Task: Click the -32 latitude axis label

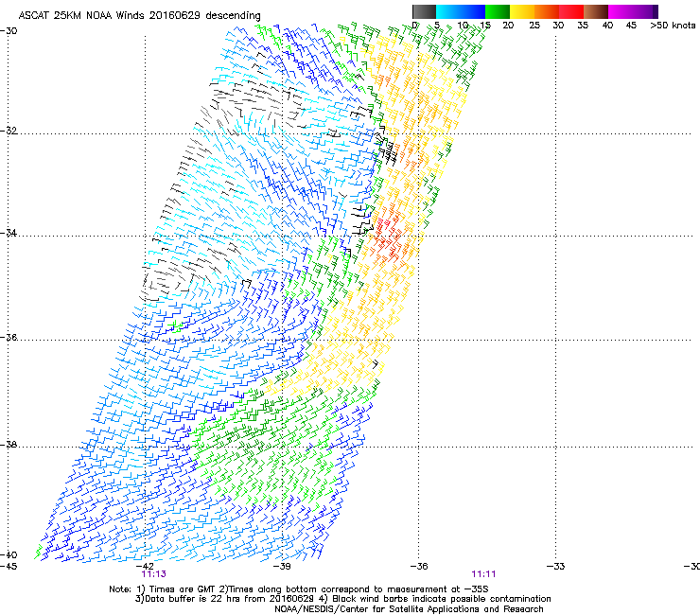Action: tap(9, 131)
